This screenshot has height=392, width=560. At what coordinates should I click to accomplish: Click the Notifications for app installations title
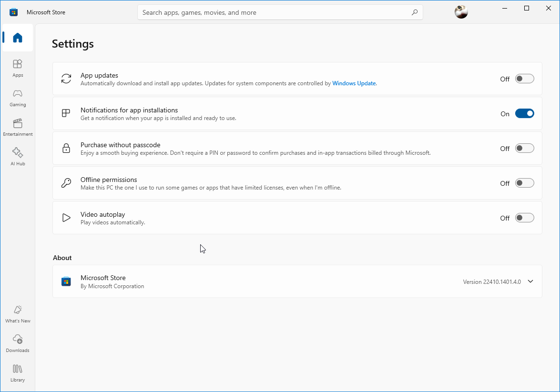pyautogui.click(x=129, y=110)
